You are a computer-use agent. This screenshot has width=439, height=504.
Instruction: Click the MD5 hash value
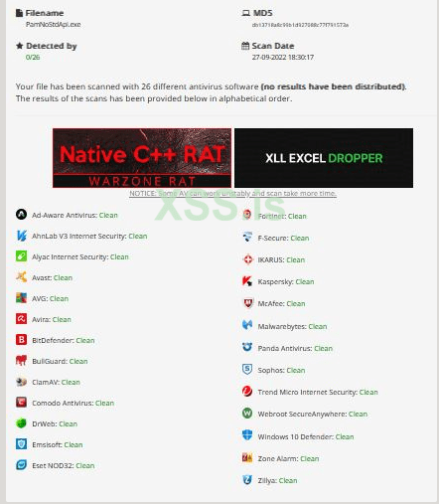point(300,25)
